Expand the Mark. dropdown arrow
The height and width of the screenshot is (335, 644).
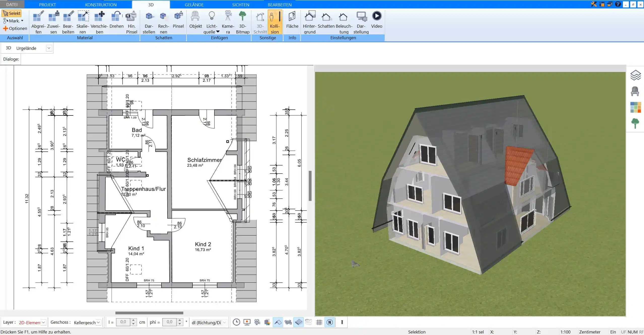pos(22,21)
